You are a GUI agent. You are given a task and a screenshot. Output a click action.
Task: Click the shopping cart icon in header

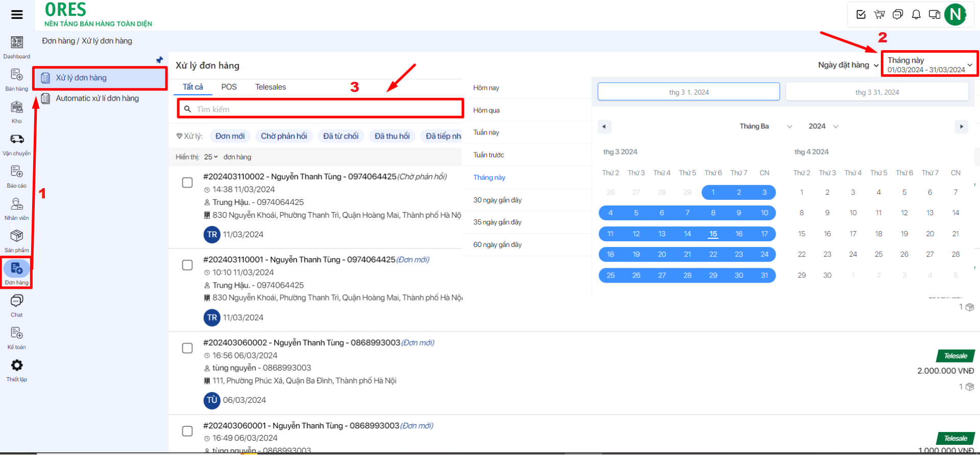coord(879,14)
